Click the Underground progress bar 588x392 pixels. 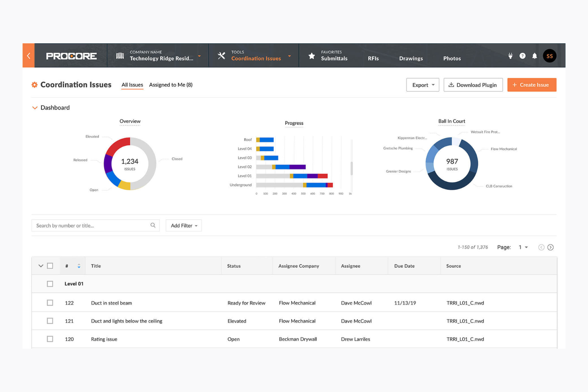click(x=294, y=185)
